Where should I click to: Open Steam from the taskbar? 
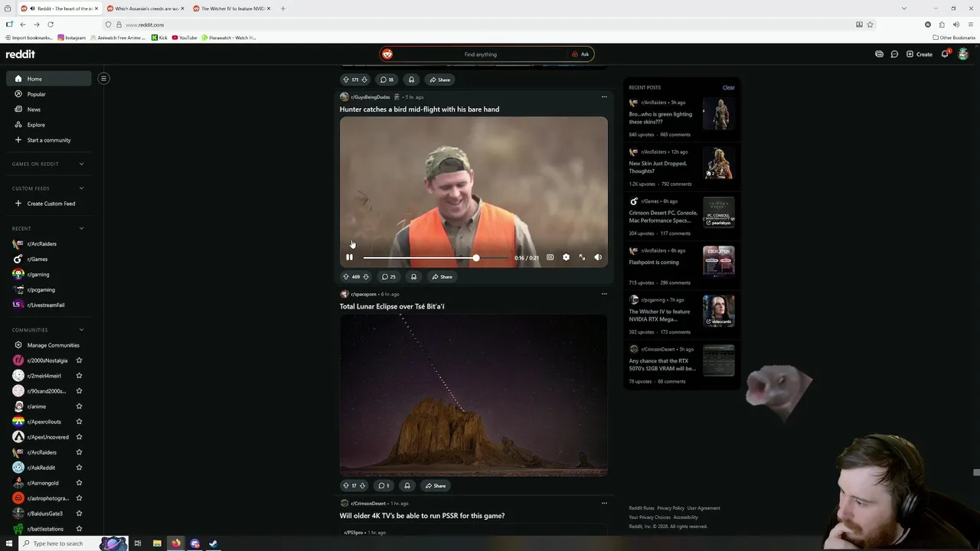click(214, 543)
